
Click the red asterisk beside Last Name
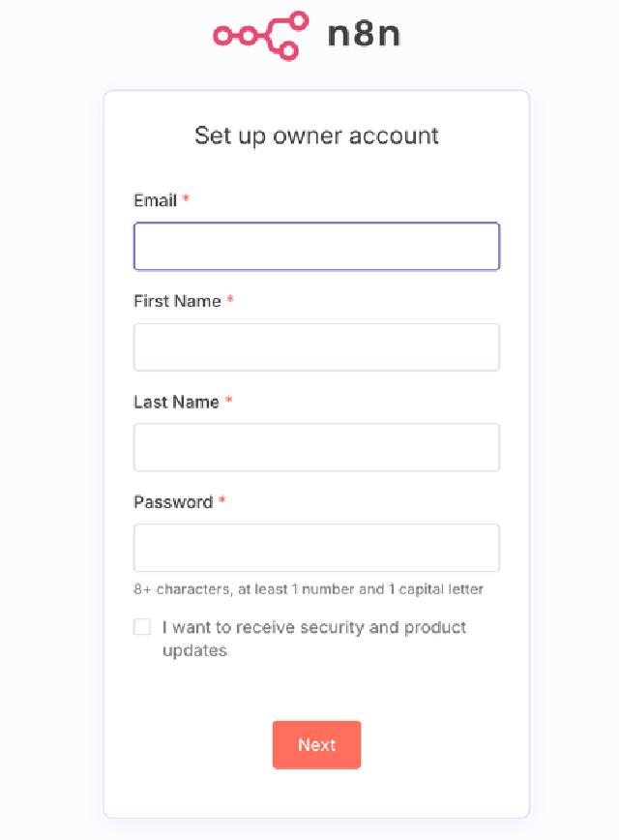point(228,402)
